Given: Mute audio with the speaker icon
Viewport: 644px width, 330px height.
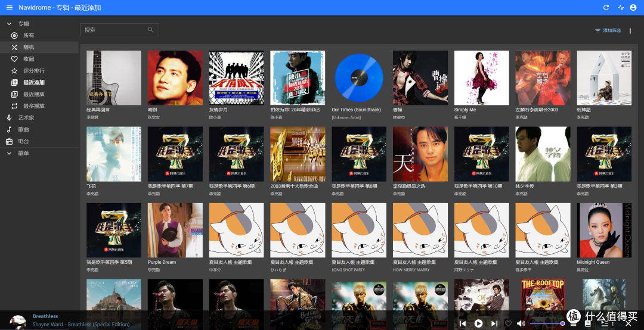Looking at the screenshot, I should (521, 323).
